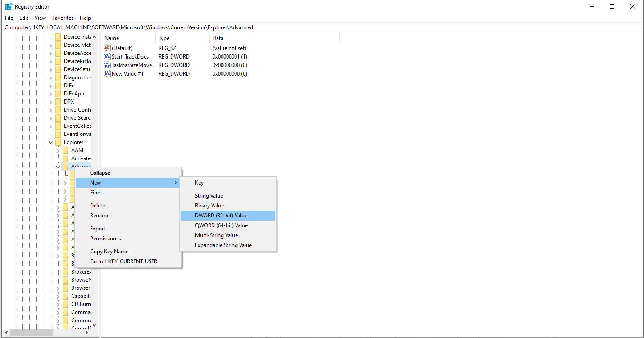
Task: Click the BrokerEx folder icon
Action: 65,272
